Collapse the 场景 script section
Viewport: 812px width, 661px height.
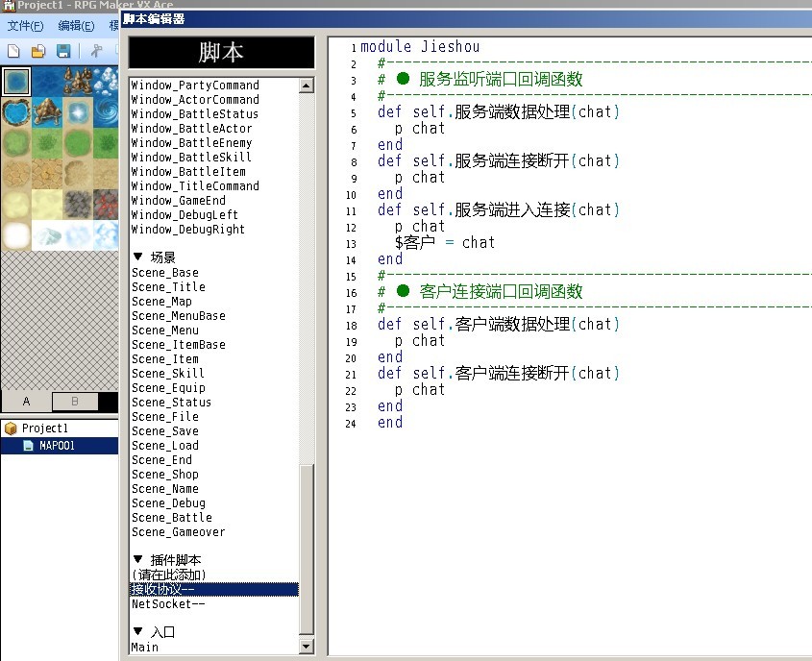(x=137, y=257)
